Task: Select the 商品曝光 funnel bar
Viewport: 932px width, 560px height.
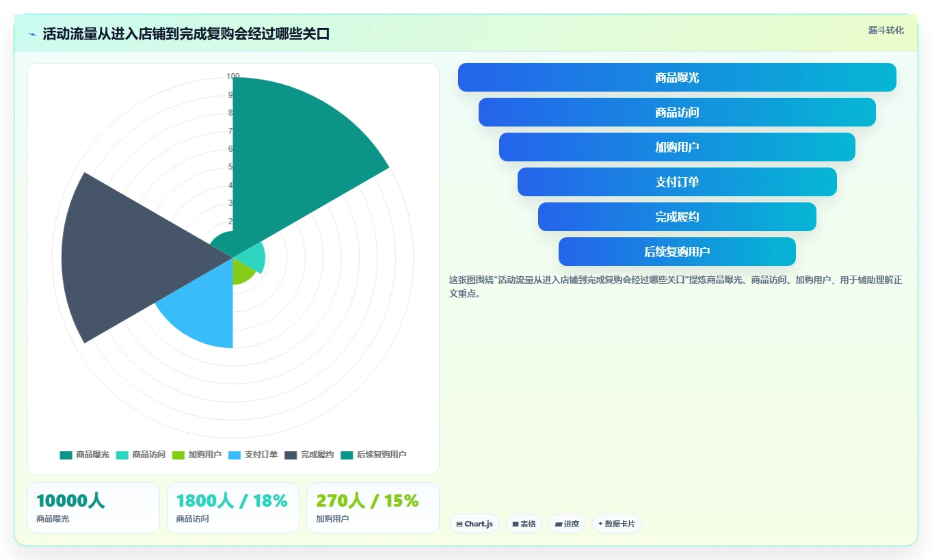Action: coord(677,77)
